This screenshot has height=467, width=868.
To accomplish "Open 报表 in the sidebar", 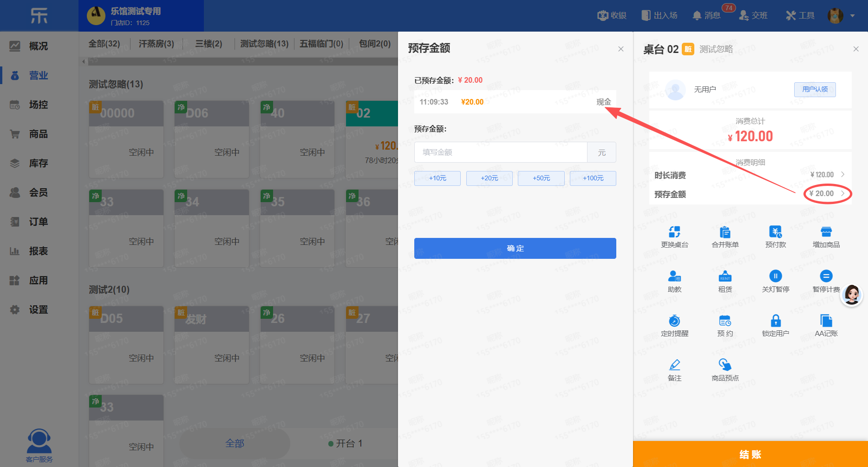I will coord(39,251).
